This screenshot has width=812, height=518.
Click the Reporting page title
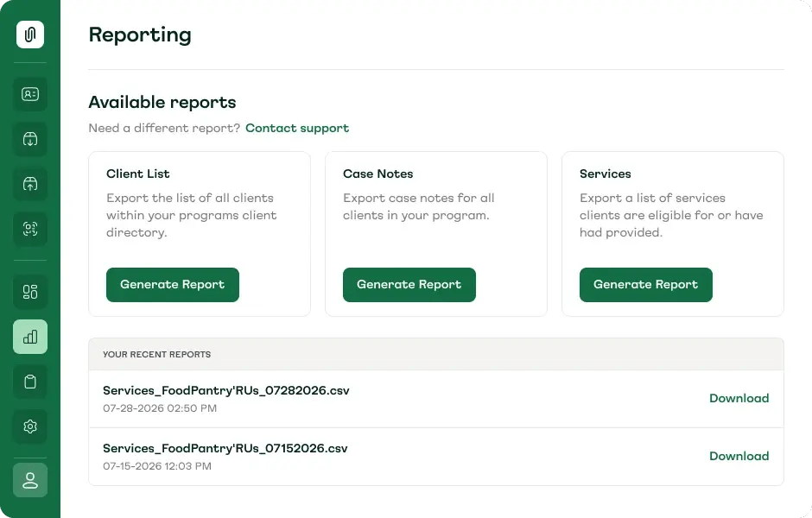[140, 35]
